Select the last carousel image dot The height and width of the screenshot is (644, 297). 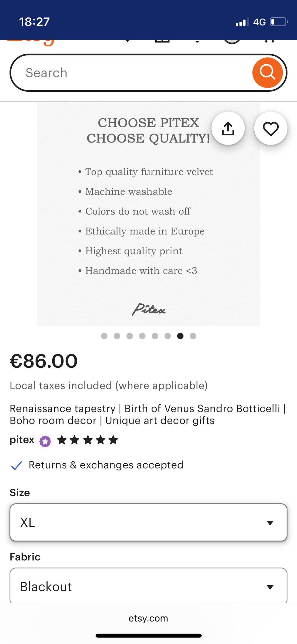pos(193,336)
